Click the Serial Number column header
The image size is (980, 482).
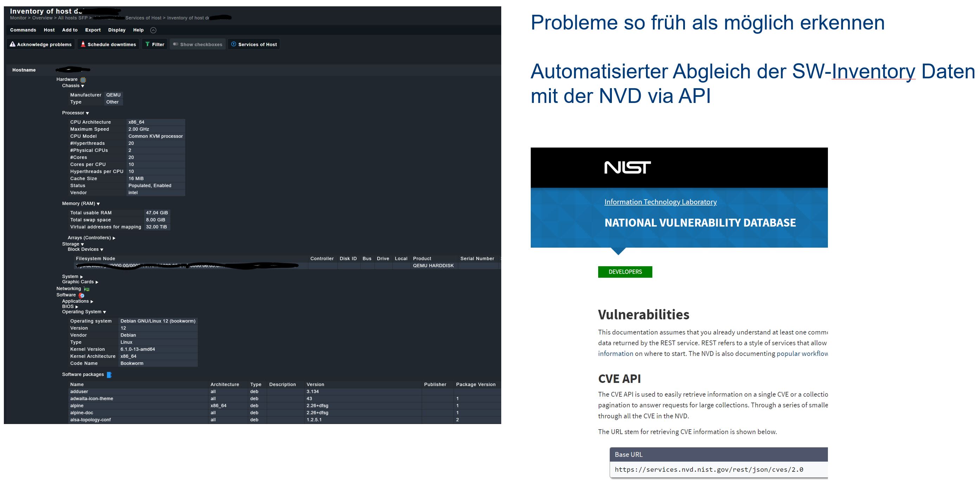pyautogui.click(x=477, y=259)
